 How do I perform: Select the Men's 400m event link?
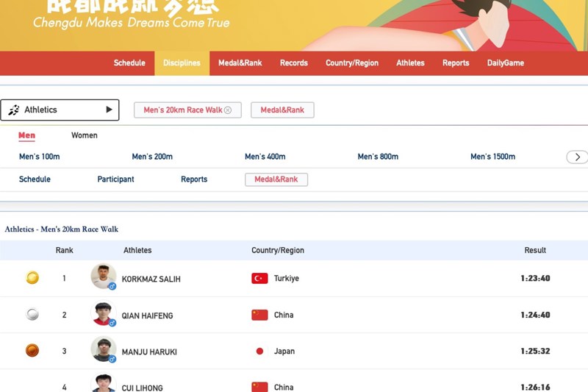265,157
